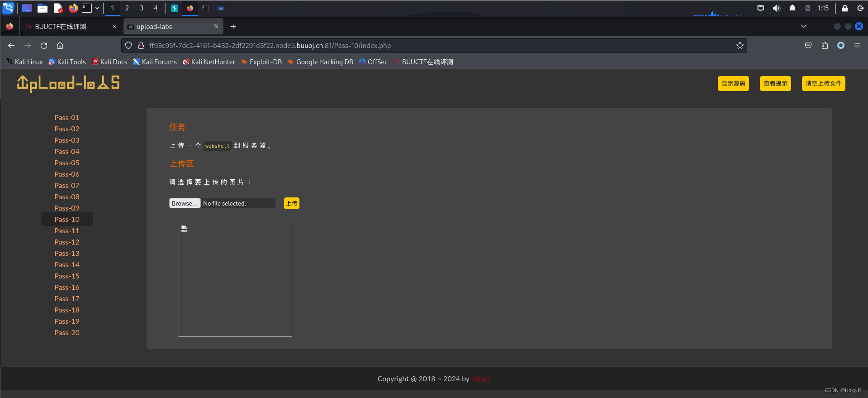This screenshot has height=398, width=868.
Task: Select Pass-17 in the sidebar
Action: coord(67,298)
